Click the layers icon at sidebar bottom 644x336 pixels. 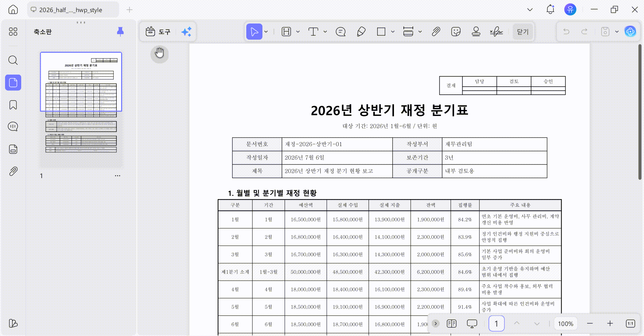(13, 323)
